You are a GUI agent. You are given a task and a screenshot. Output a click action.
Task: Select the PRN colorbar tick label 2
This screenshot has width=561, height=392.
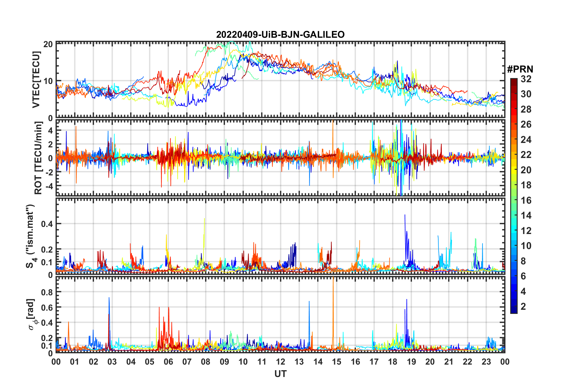tap(523, 307)
